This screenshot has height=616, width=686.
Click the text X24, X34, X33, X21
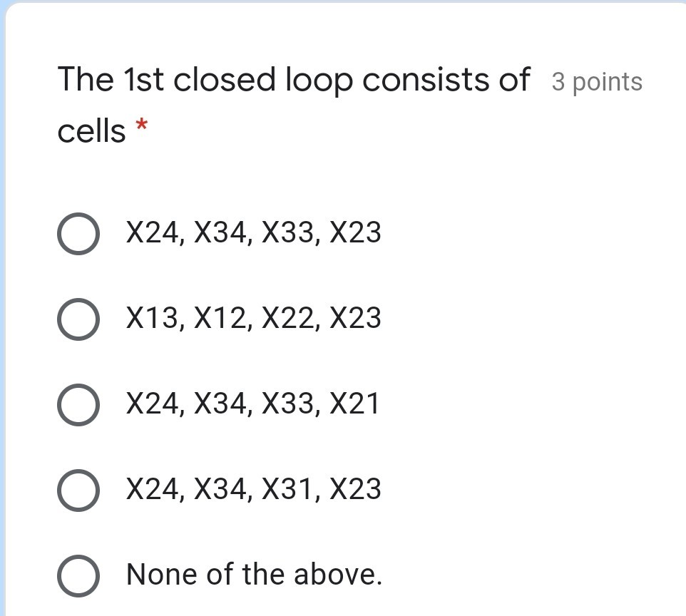pyautogui.click(x=253, y=404)
